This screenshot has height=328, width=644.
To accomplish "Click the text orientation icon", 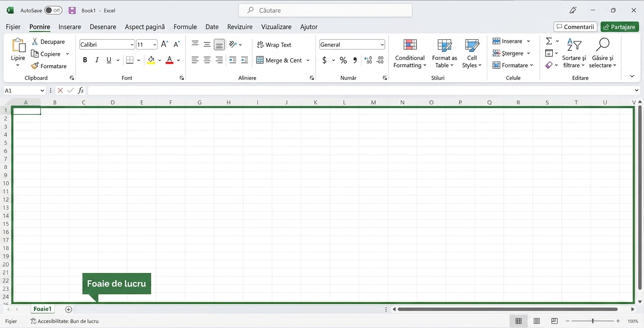I will [232, 44].
